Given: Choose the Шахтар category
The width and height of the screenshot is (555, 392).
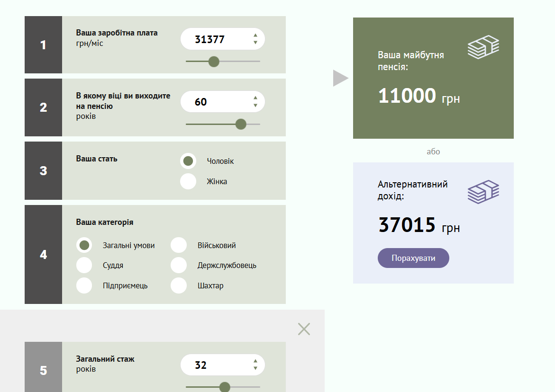Looking at the screenshot, I should (179, 285).
